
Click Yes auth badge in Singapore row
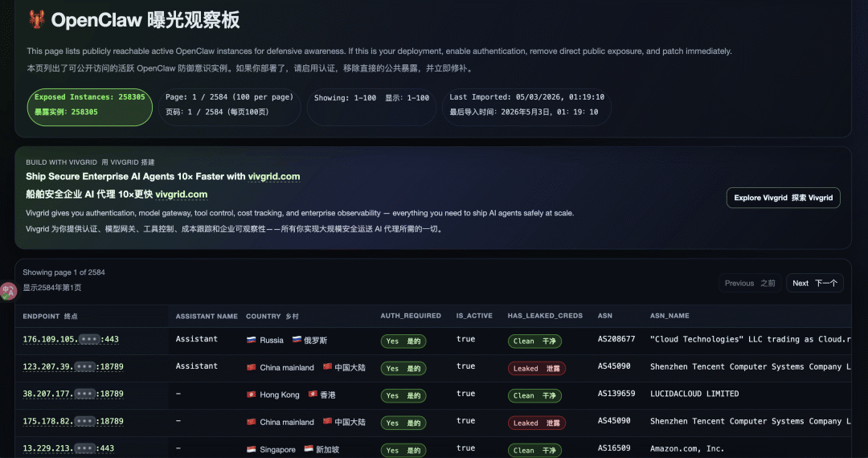[x=403, y=450]
